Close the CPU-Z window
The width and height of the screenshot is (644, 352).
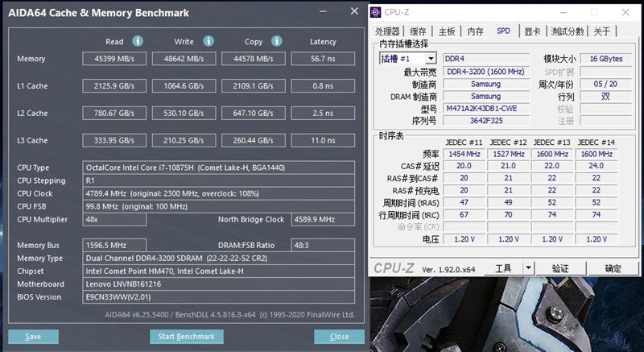625,13
